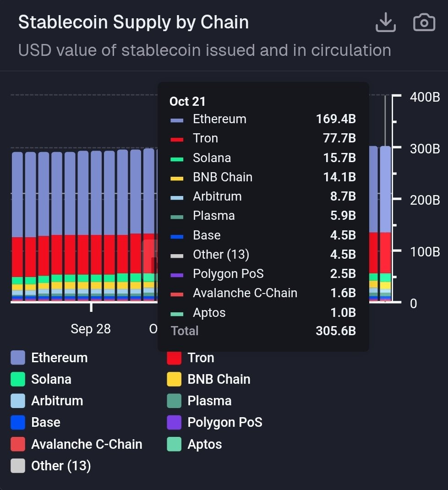
Task: Click the red Tron segment of rightmost bar
Action: (386, 253)
